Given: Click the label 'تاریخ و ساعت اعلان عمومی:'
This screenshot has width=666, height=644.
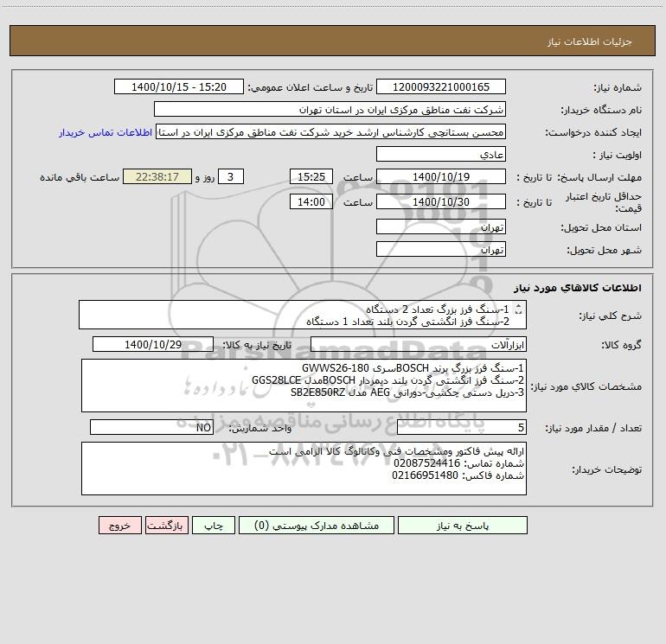Looking at the screenshot, I should 310,87.
